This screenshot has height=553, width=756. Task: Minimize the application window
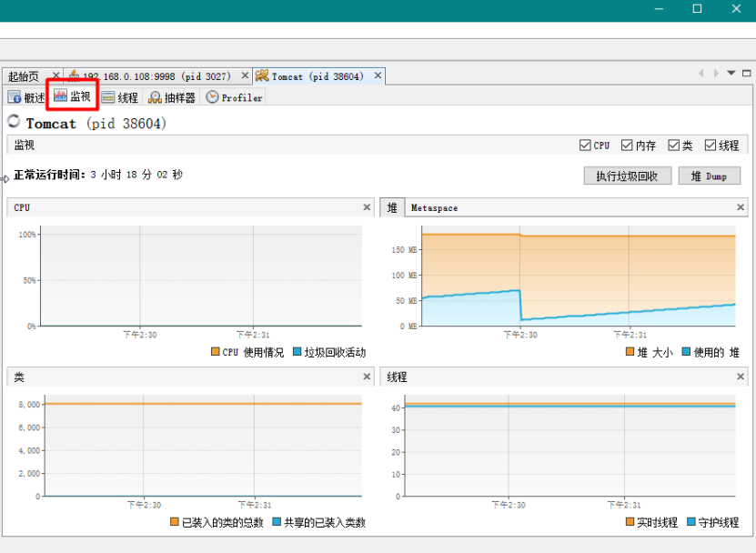(659, 9)
